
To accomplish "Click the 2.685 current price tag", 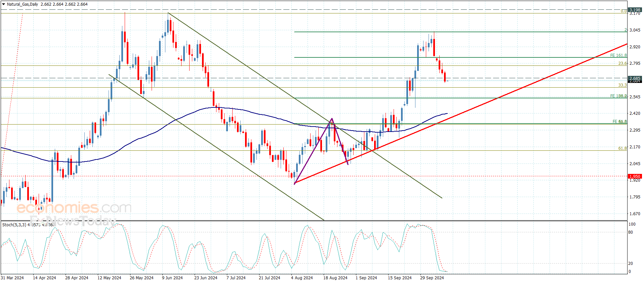I will (x=635, y=78).
